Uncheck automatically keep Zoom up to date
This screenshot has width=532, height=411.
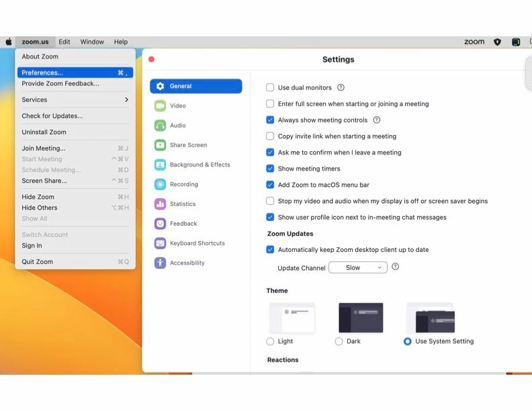pyautogui.click(x=270, y=250)
